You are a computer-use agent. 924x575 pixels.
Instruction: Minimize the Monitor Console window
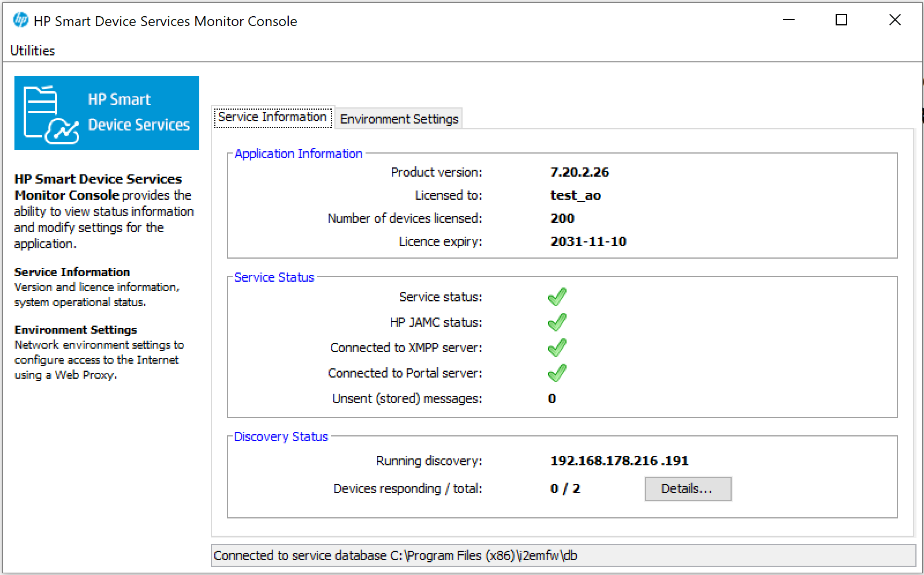pyautogui.click(x=789, y=20)
